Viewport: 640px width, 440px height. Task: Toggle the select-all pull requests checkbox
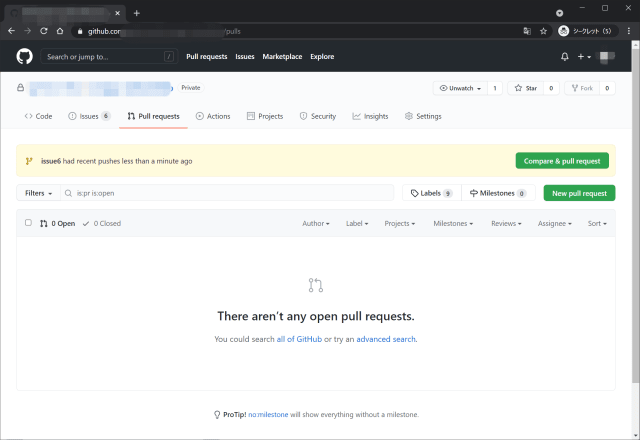pos(28,223)
